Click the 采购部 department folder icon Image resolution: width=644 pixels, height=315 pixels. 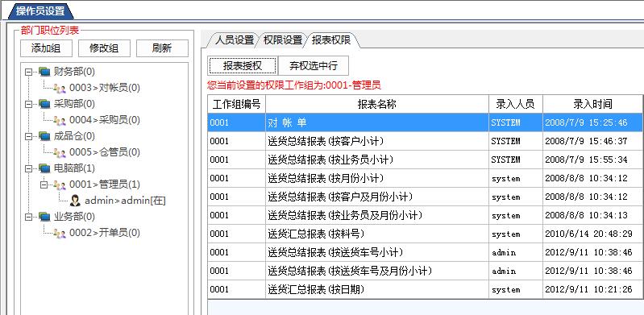(x=44, y=104)
